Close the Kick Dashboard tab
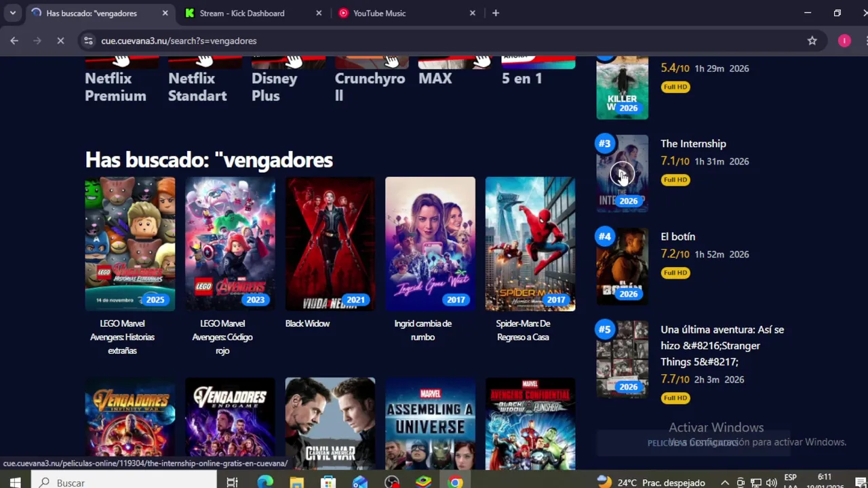Screen dimensions: 868x488 [x=319, y=13]
